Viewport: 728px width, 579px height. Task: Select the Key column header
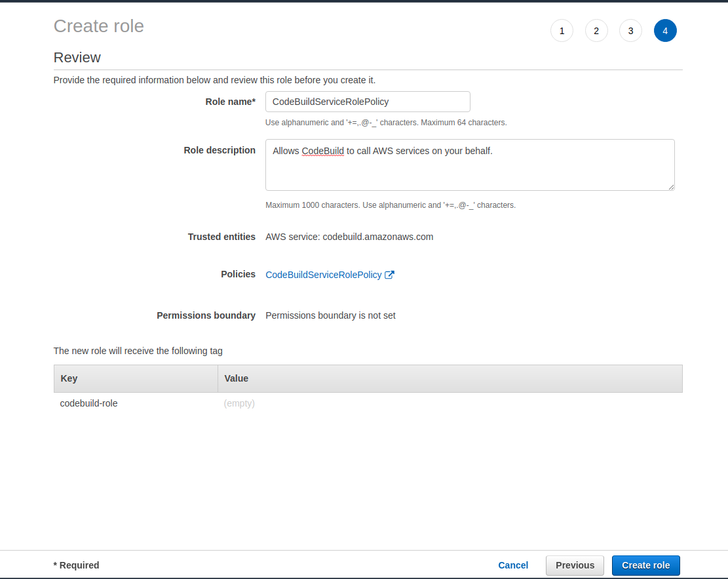click(136, 378)
